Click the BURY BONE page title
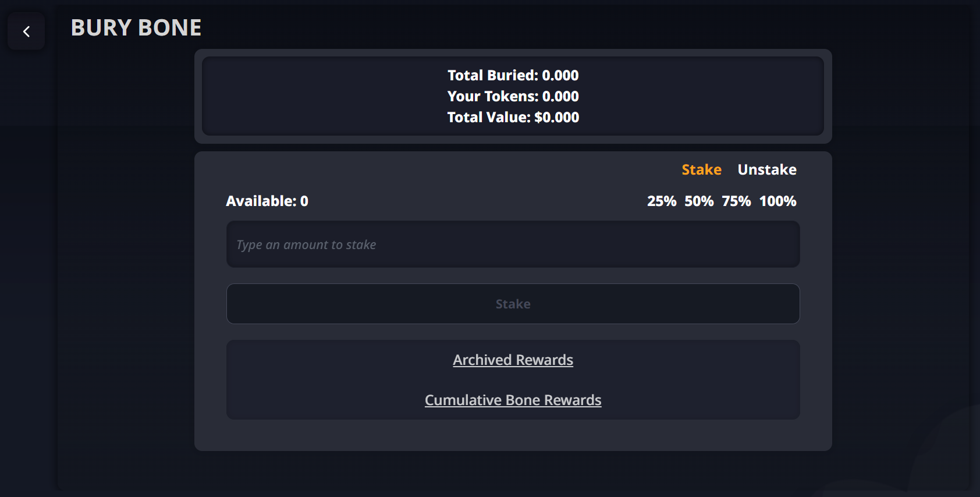This screenshot has height=497, width=980. point(136,28)
